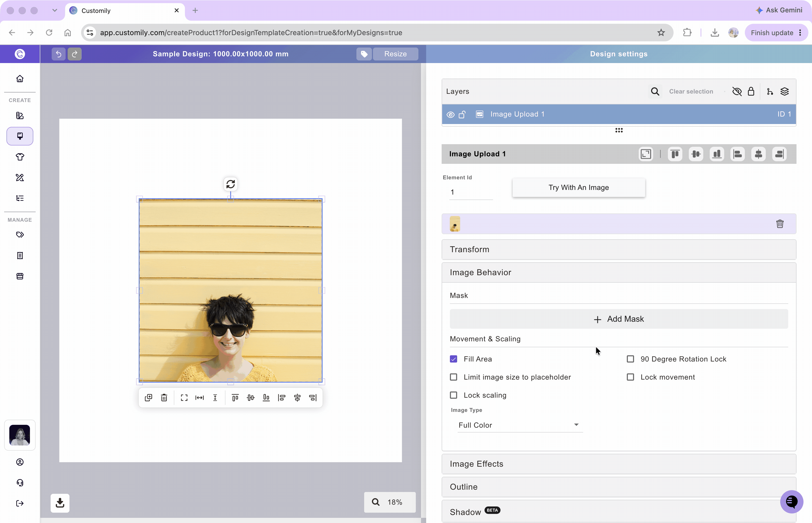Delete the image using floating toolbar trash
This screenshot has width=812, height=523.
pos(164,398)
